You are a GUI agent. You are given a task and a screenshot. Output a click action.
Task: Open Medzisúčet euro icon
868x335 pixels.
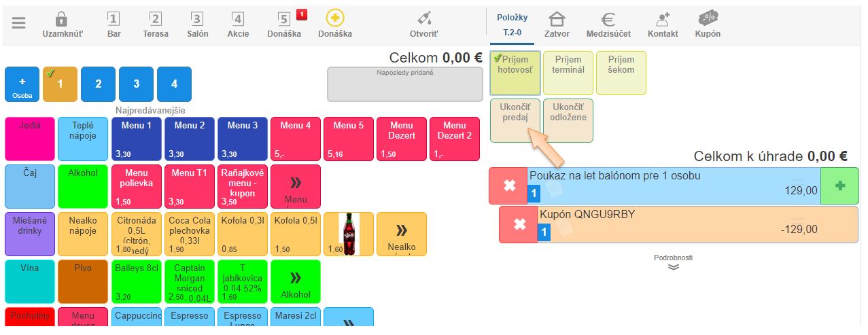point(608,19)
